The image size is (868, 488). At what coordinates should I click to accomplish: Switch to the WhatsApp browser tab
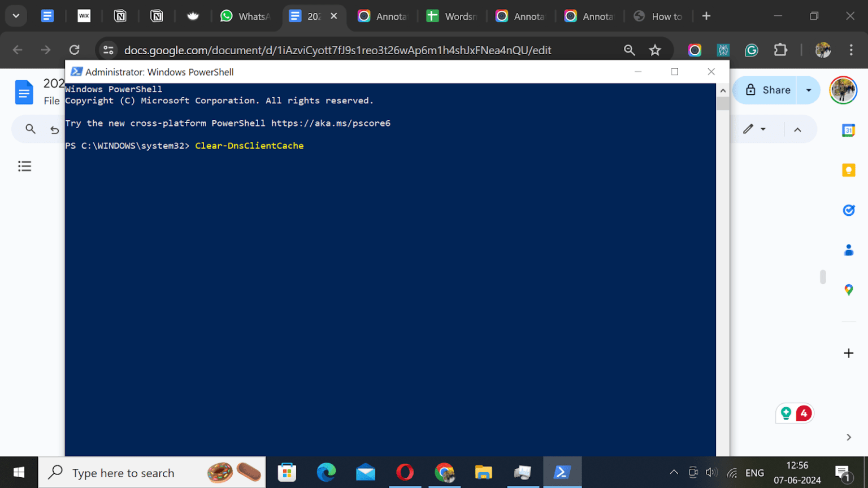pos(246,16)
